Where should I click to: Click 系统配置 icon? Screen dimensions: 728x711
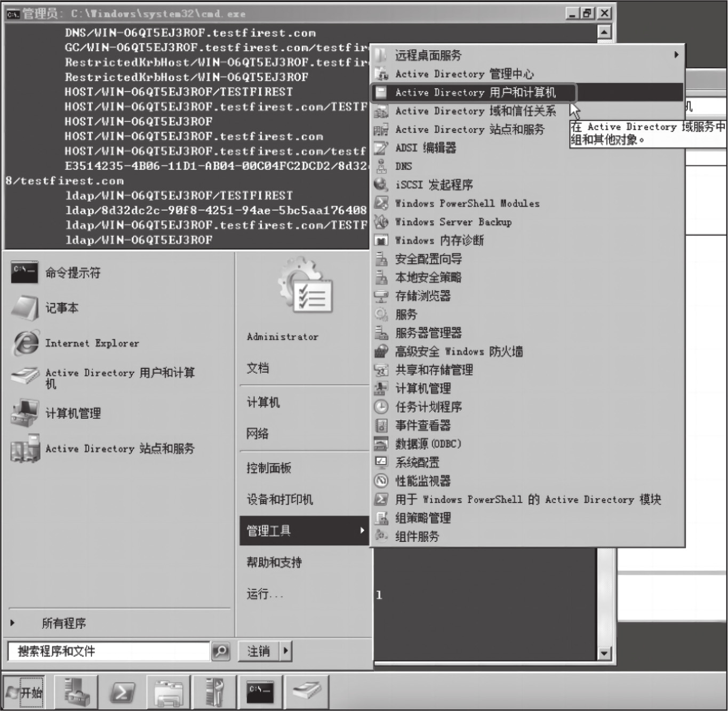[381, 462]
